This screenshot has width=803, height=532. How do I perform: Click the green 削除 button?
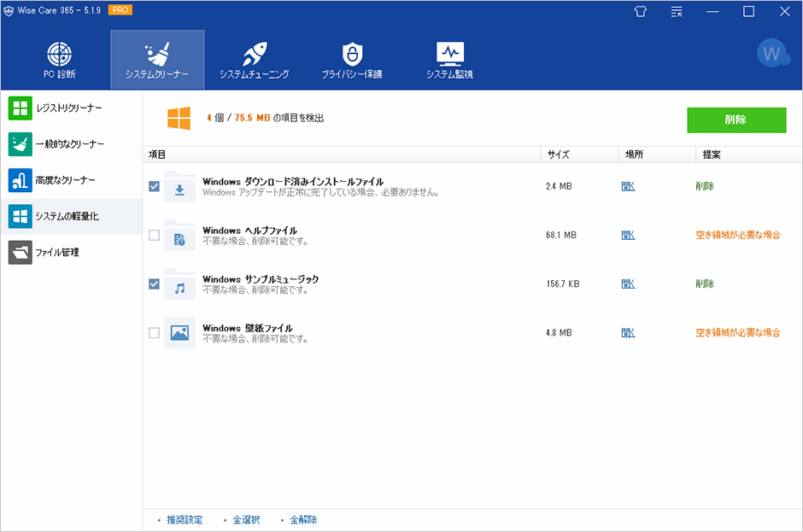tap(736, 120)
